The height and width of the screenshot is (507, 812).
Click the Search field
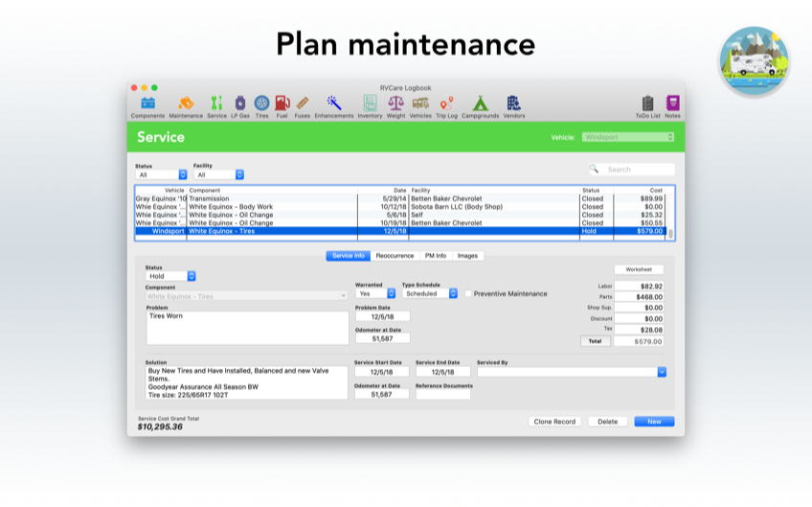pyautogui.click(x=638, y=169)
